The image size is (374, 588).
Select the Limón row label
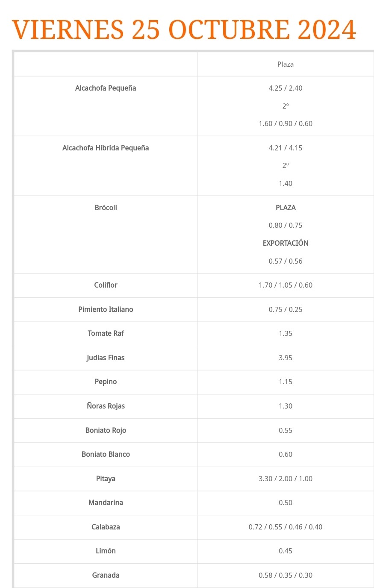(106, 551)
